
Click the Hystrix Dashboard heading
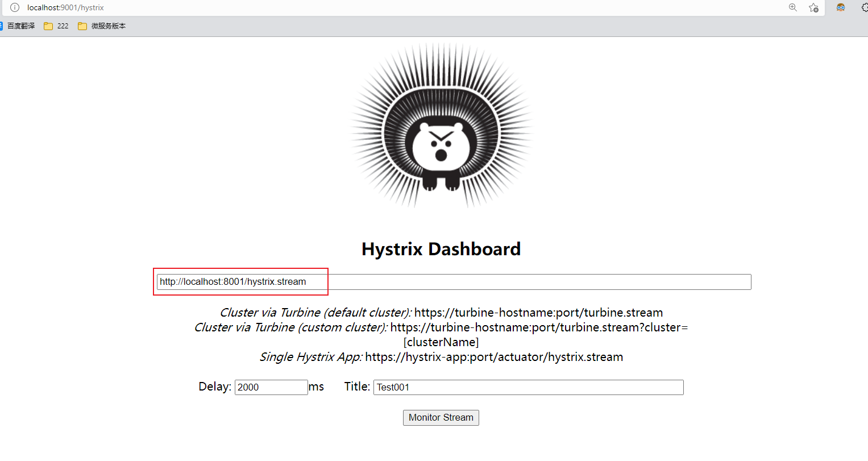pos(441,249)
